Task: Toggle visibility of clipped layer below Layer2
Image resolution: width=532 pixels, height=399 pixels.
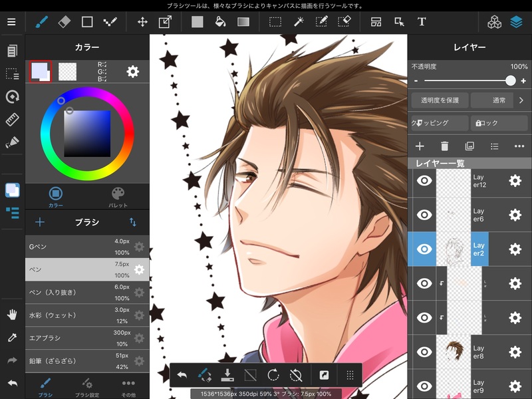Action: tap(424, 283)
